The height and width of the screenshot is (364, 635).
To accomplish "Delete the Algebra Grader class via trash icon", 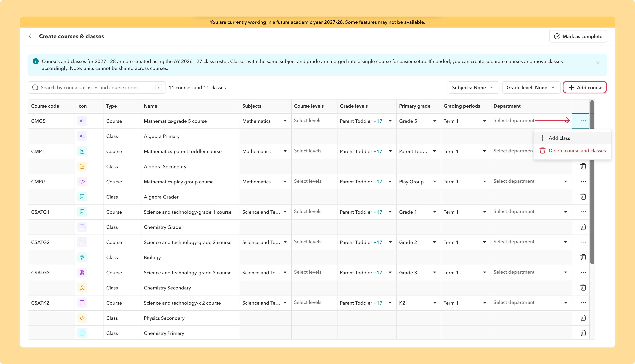I will [x=583, y=197].
